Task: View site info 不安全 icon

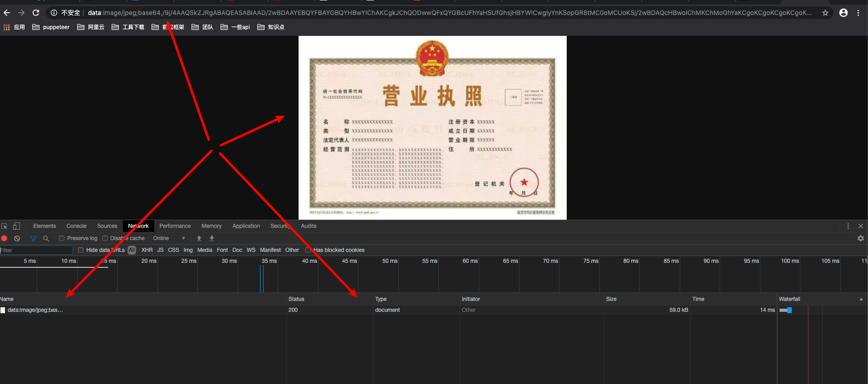Action: tap(54, 13)
